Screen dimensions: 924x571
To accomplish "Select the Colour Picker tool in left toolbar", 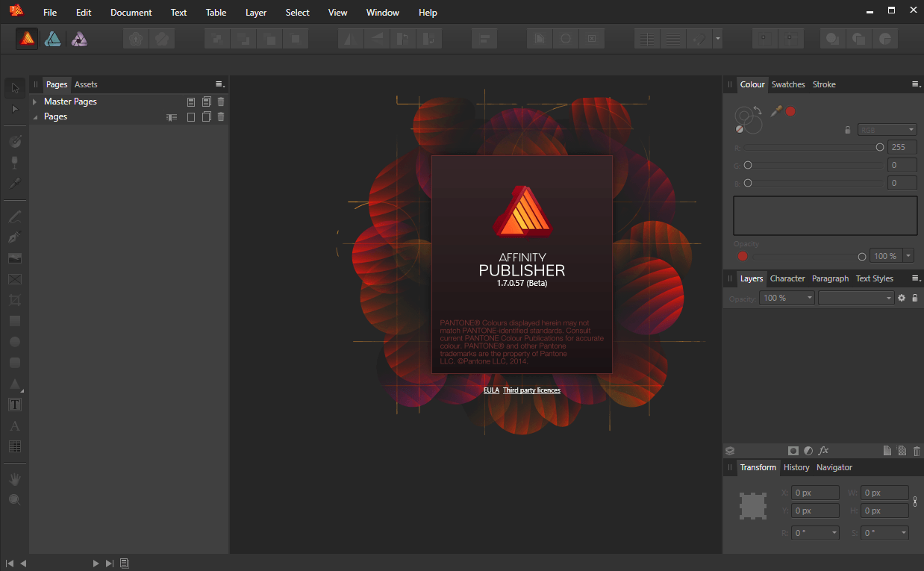I will (15, 183).
